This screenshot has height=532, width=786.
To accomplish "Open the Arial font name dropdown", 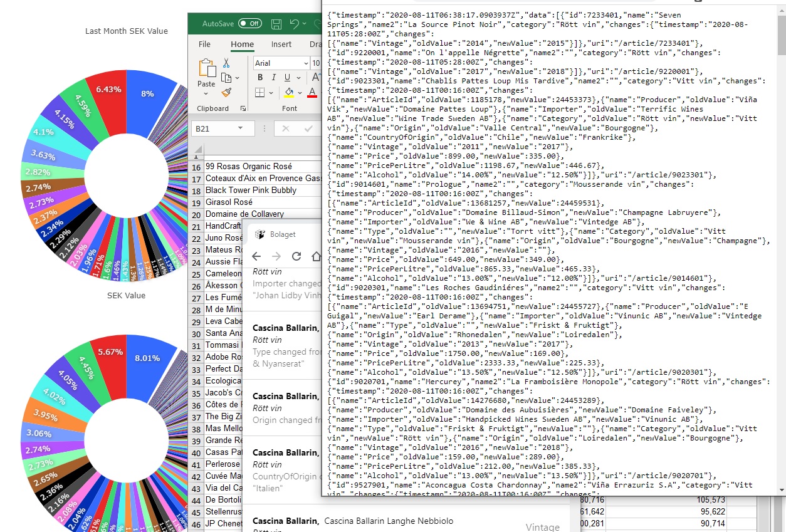I will tap(307, 63).
